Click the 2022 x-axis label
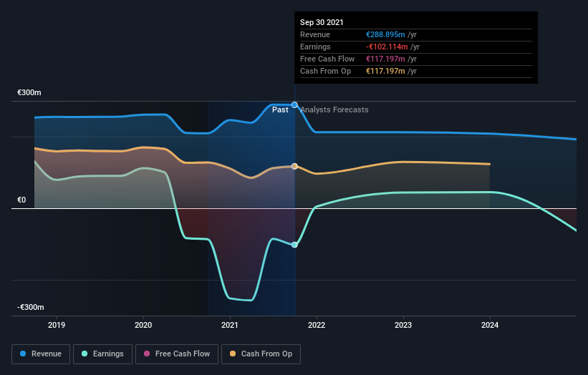Viewport: 588px width, 375px height. point(317,325)
